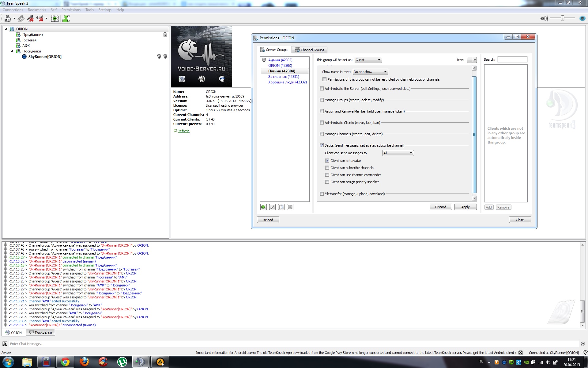
Task: Click the channel admin shield icon
Action: click(x=159, y=56)
